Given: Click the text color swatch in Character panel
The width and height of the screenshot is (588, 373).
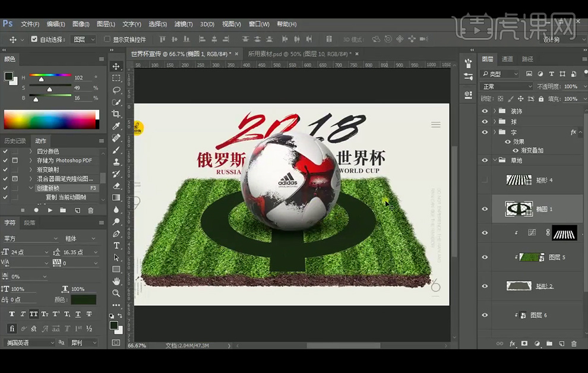Looking at the screenshot, I should pos(84,299).
